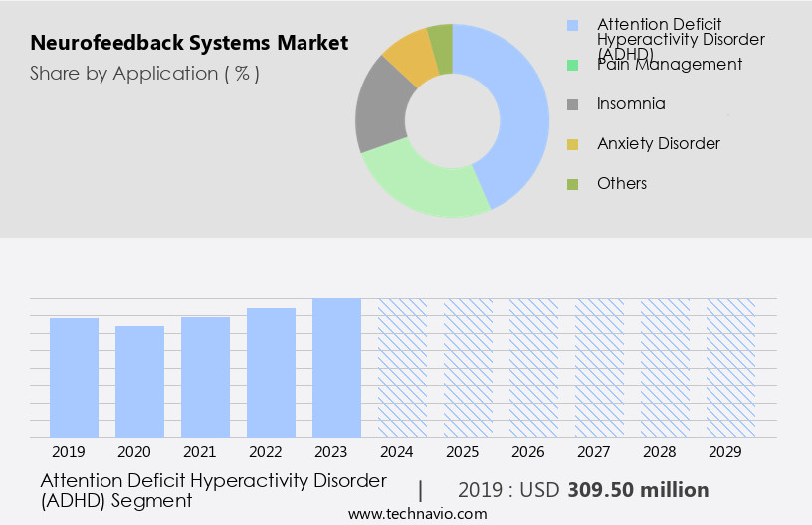The height and width of the screenshot is (525, 812).
Task: Click the solid bar for 2019
Action: (x=75, y=378)
